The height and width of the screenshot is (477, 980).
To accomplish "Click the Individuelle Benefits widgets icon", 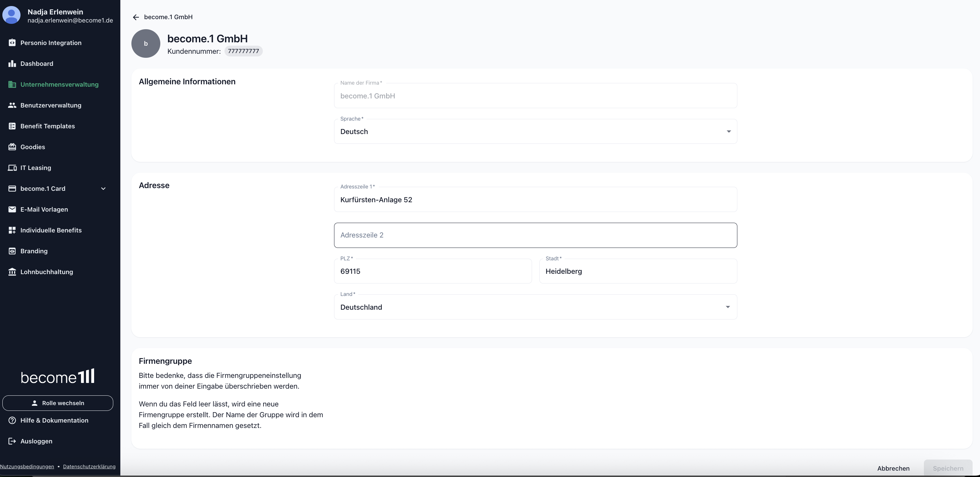I will coord(12,230).
